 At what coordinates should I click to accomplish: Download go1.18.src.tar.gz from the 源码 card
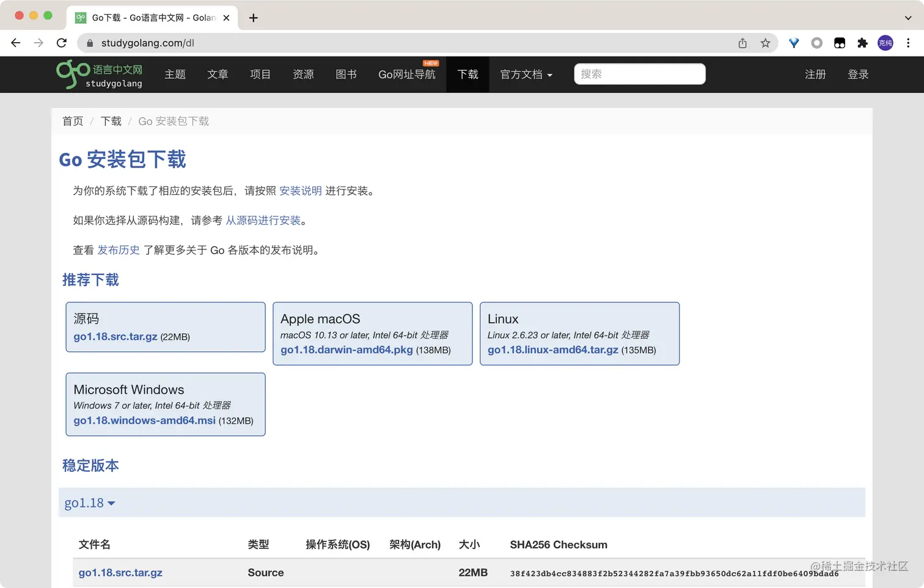click(x=116, y=337)
